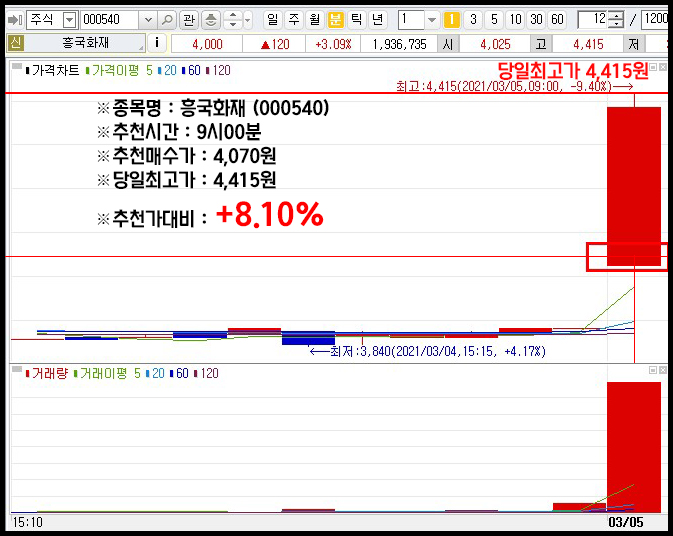Click the 최고:4,415 high price annotation
This screenshot has width=673, height=536.
pos(514,86)
